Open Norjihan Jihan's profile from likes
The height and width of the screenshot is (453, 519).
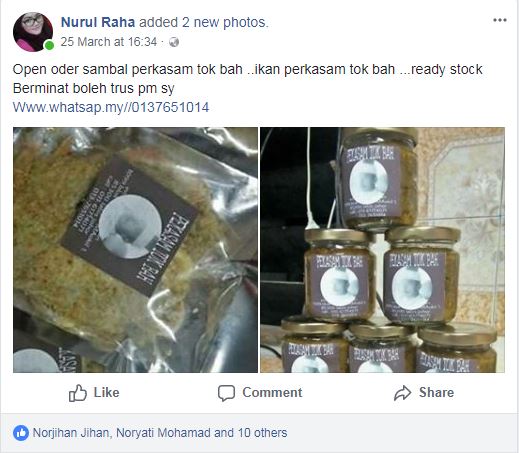click(x=71, y=433)
